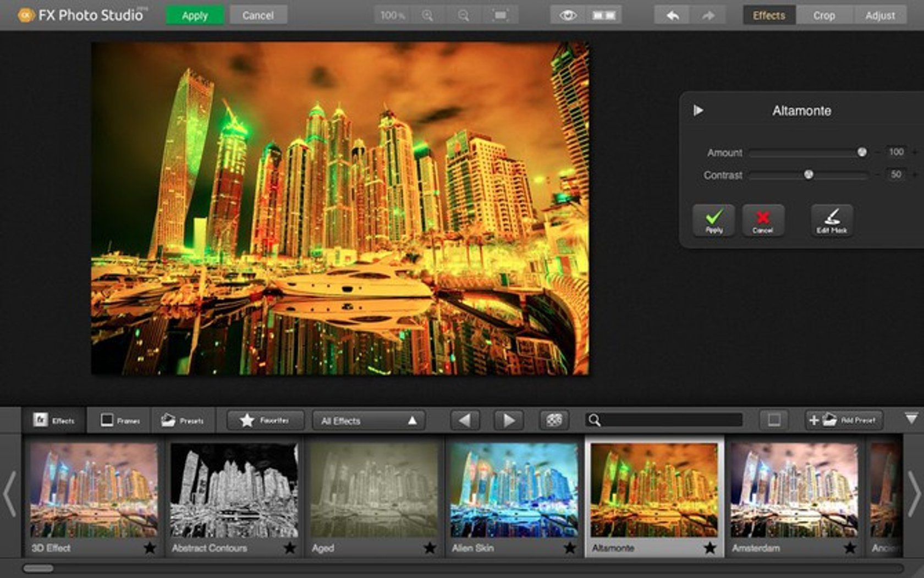Mark the Altamonte effect as favorite

point(710,548)
